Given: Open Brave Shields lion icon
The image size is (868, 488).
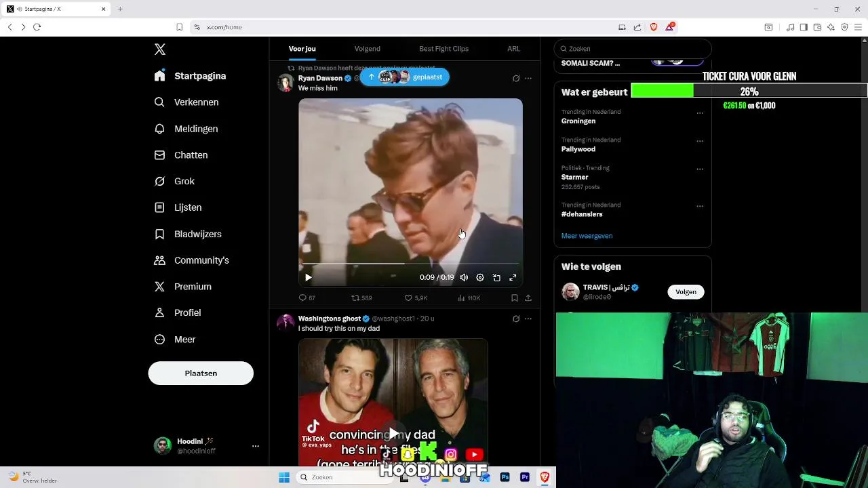Looking at the screenshot, I should (x=654, y=27).
